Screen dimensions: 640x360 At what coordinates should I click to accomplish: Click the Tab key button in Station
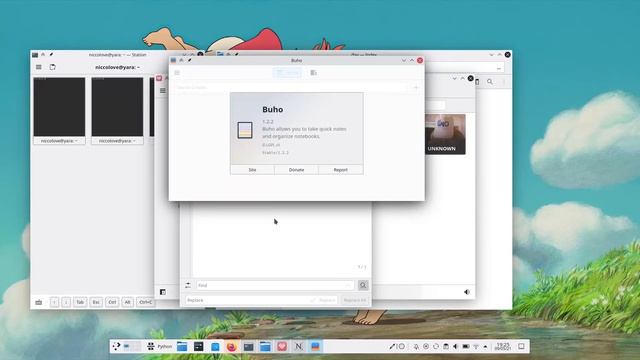[80, 302]
